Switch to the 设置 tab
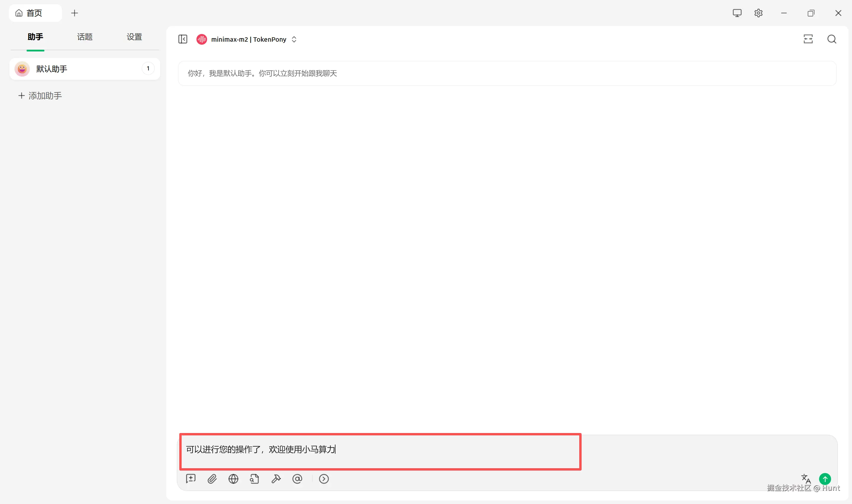 (x=134, y=37)
